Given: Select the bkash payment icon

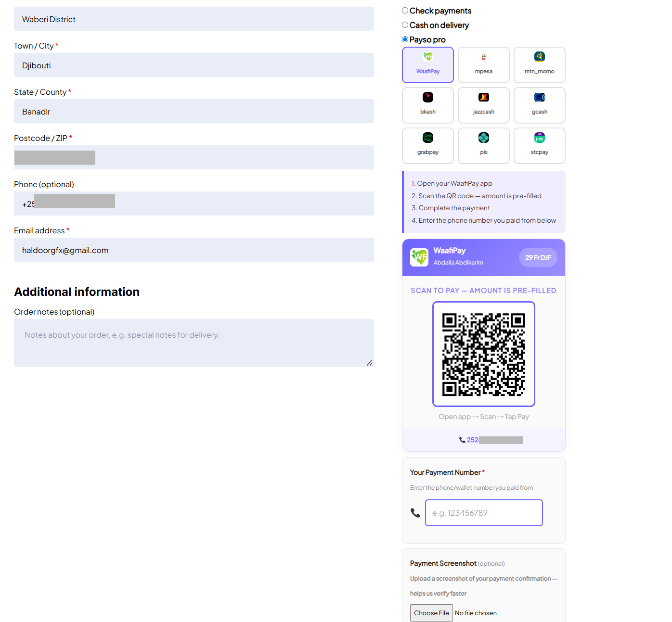Looking at the screenshot, I should tap(427, 105).
